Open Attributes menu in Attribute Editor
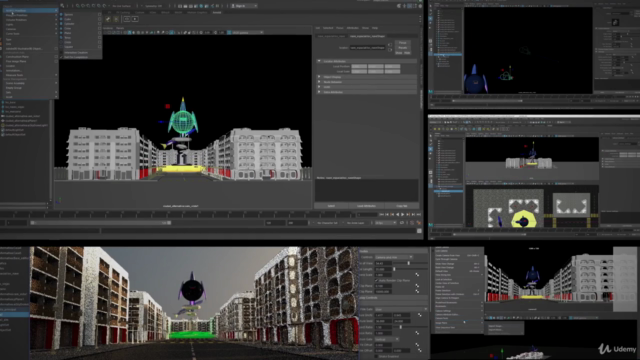 coord(353,28)
